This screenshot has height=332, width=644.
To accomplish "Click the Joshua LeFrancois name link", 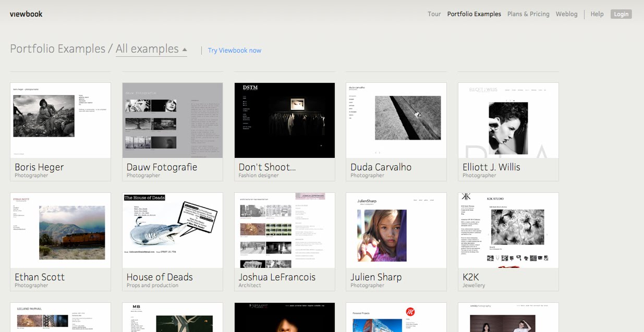I will click(x=277, y=277).
